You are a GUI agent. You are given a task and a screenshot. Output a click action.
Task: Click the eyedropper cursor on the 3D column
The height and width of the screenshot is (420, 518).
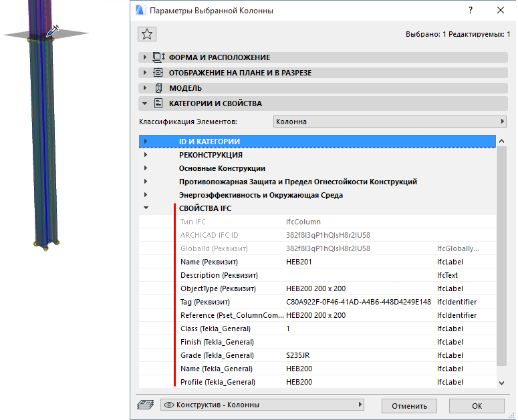pyautogui.click(x=52, y=31)
